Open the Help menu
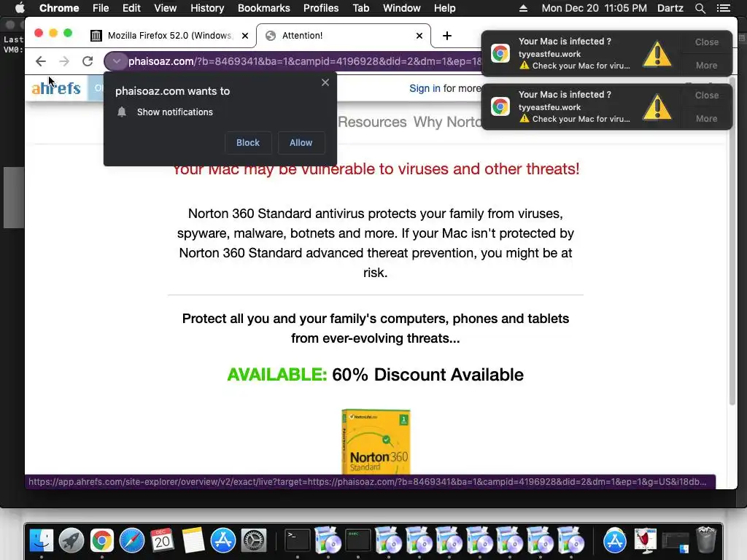 point(444,8)
